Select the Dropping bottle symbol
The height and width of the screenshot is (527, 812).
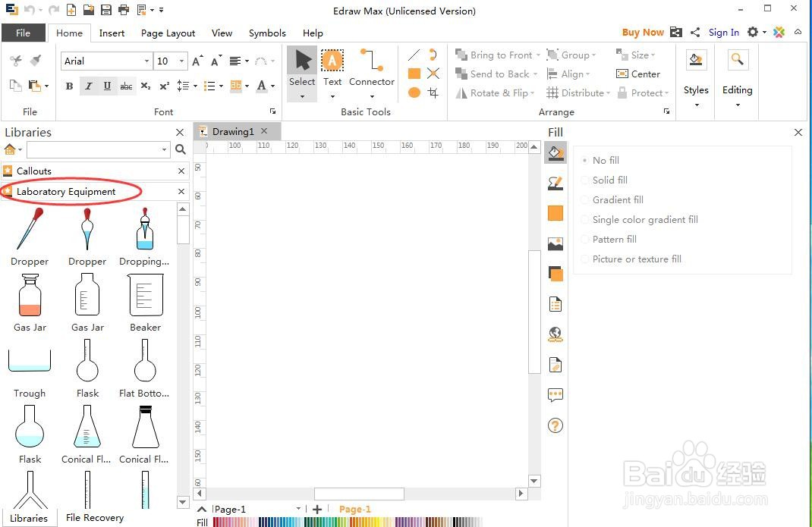[144, 237]
